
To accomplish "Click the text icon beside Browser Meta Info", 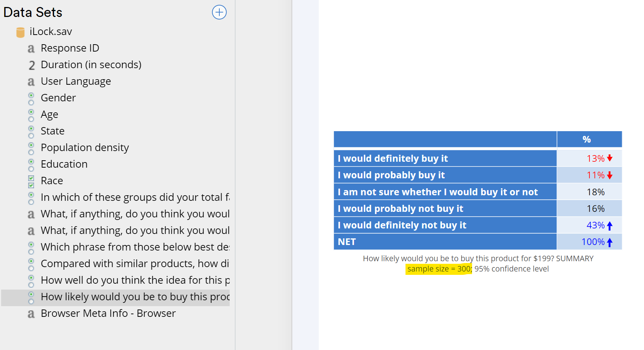I will [31, 314].
